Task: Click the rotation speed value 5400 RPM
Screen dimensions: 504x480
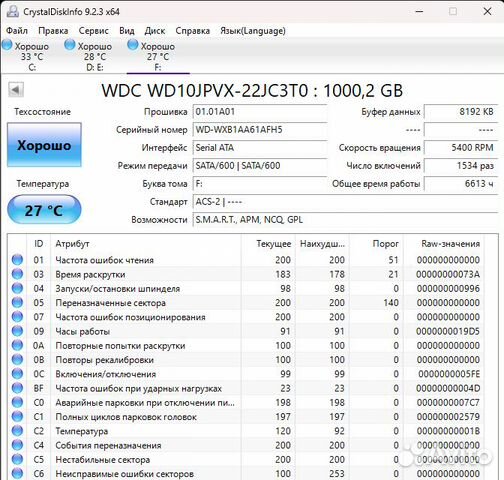Action: point(461,148)
